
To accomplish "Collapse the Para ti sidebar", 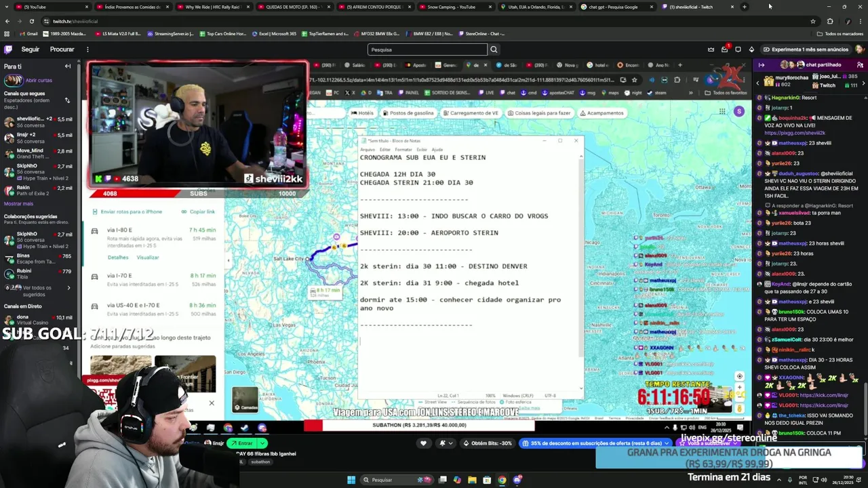I will pos(68,66).
